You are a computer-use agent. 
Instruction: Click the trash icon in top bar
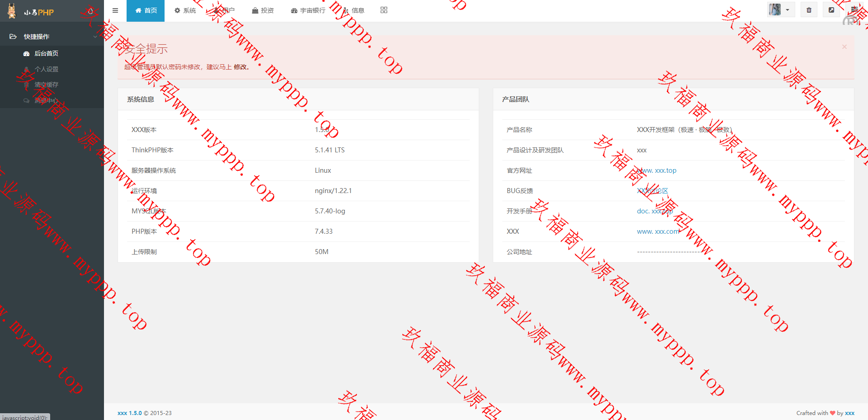click(x=809, y=10)
